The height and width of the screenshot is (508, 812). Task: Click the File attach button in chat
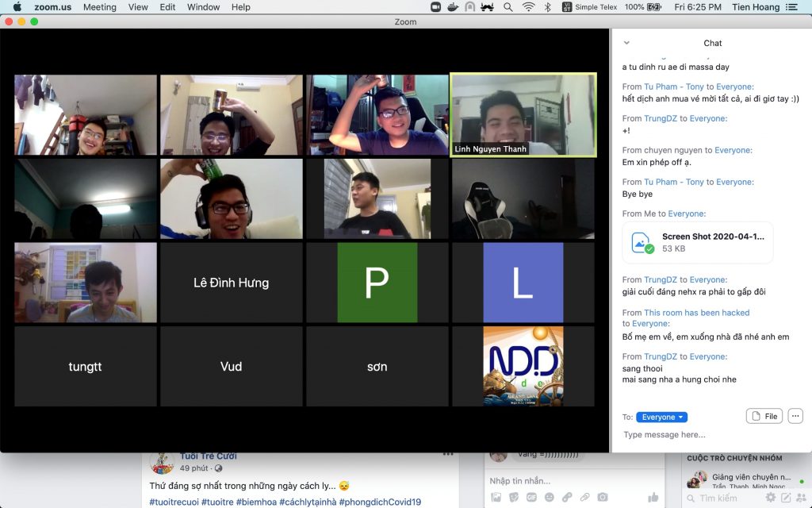pos(764,416)
